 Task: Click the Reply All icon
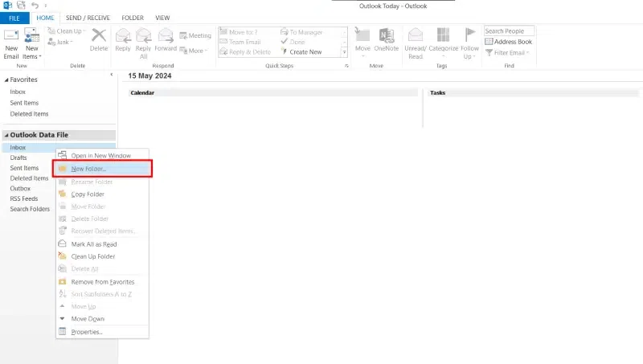pyautogui.click(x=143, y=35)
